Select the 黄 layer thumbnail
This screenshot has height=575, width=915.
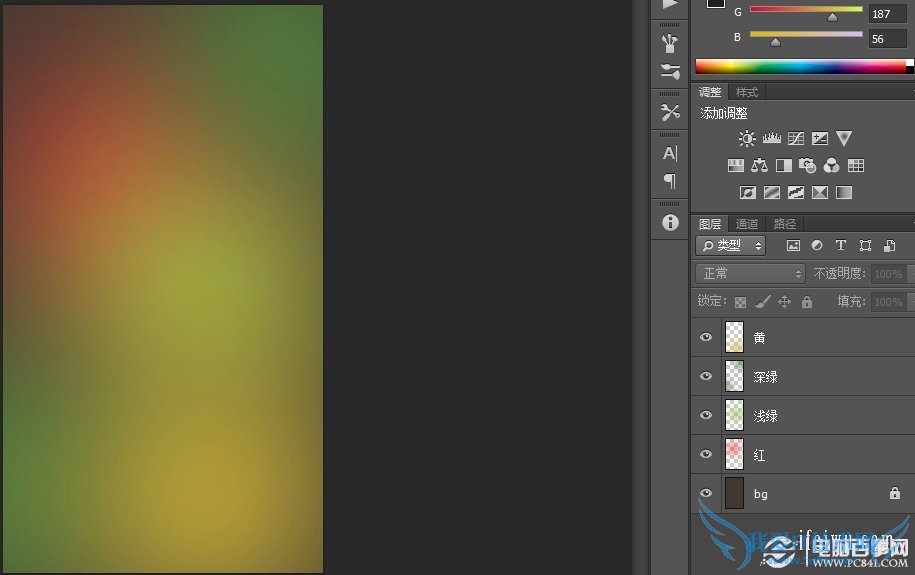pyautogui.click(x=734, y=337)
